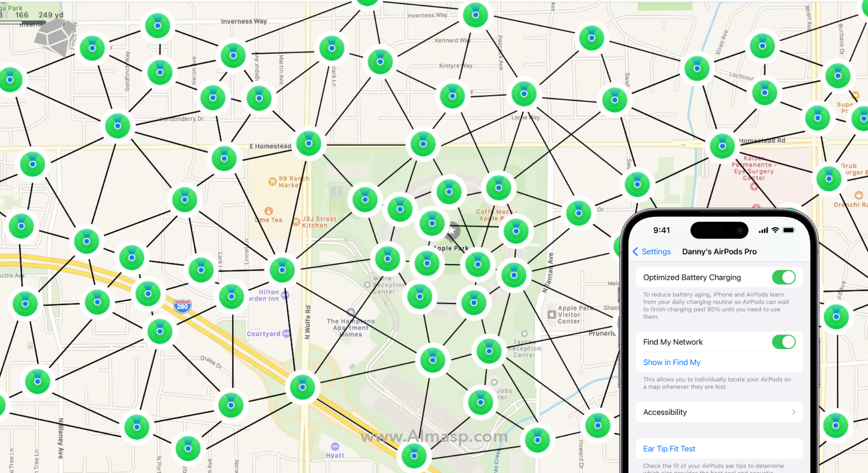
Task: Select the JSJ Street Kitchen restaurant pin
Action: [296, 222]
